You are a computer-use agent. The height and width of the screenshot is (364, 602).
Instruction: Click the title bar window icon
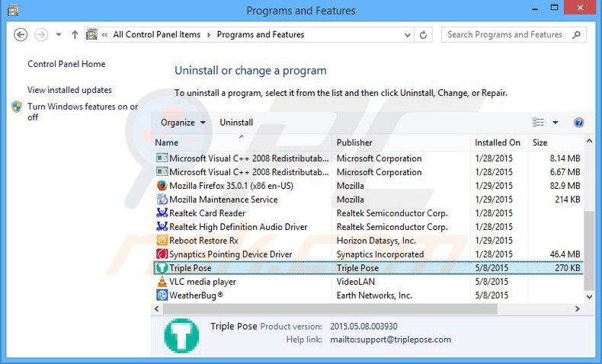coord(13,11)
